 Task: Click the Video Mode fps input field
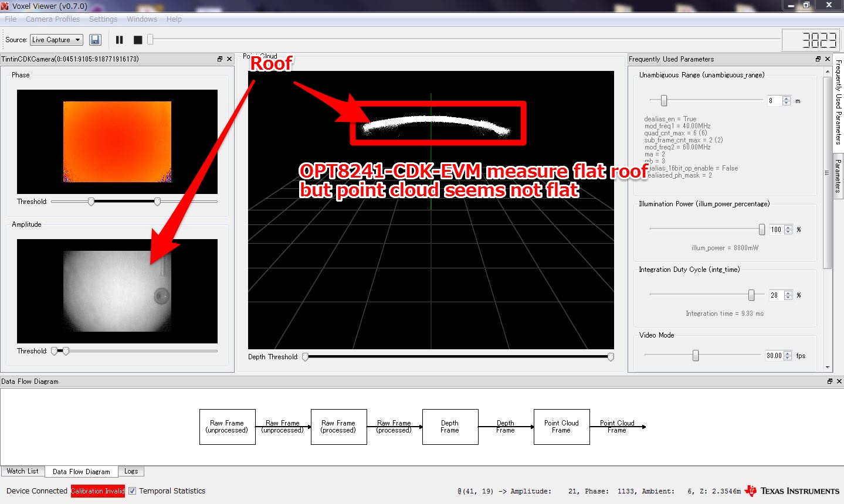pos(774,356)
